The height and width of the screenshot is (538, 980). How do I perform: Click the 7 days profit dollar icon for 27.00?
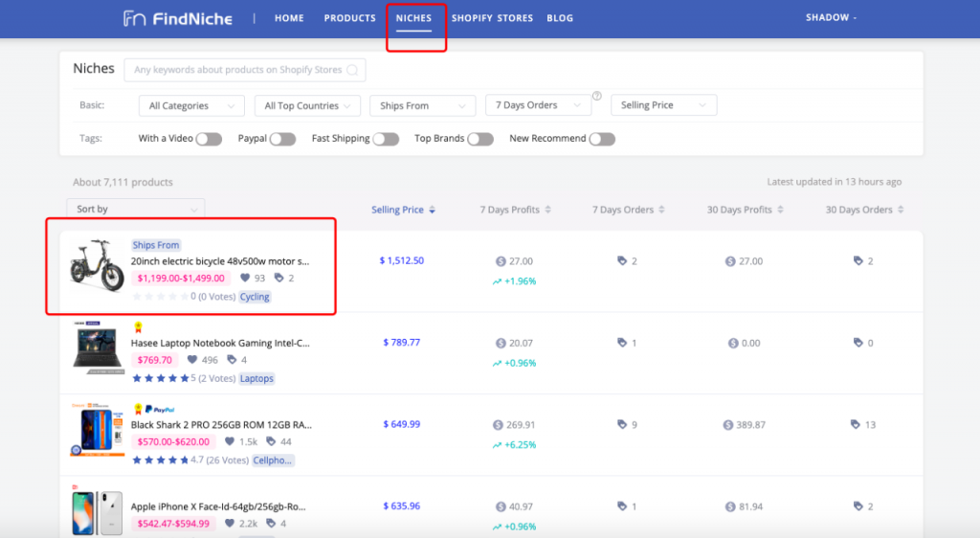(x=501, y=261)
